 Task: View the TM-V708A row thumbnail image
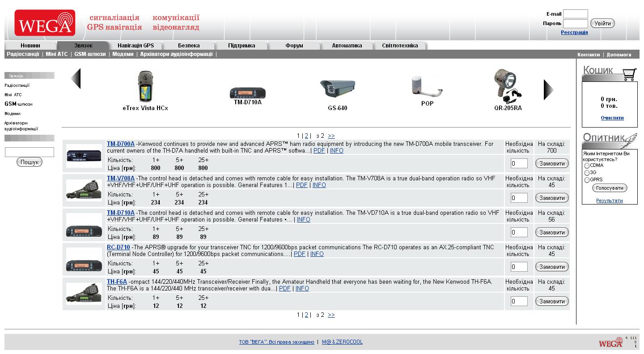coord(84,190)
